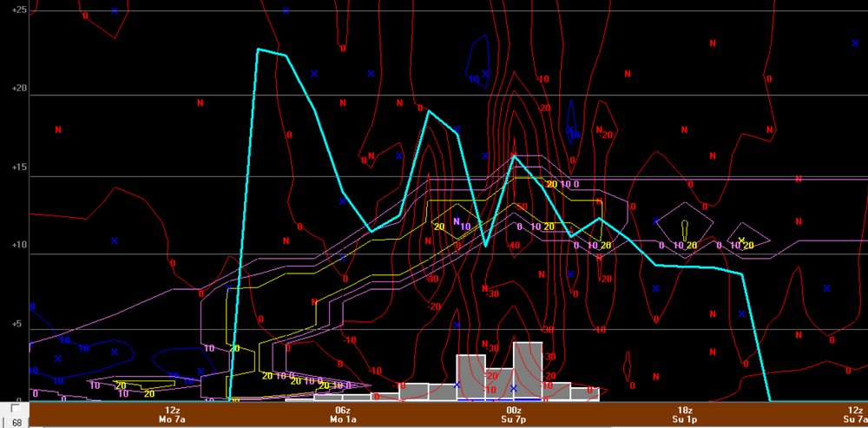Click the +10 height axis label
This screenshot has height=428, width=868.
click(20, 246)
